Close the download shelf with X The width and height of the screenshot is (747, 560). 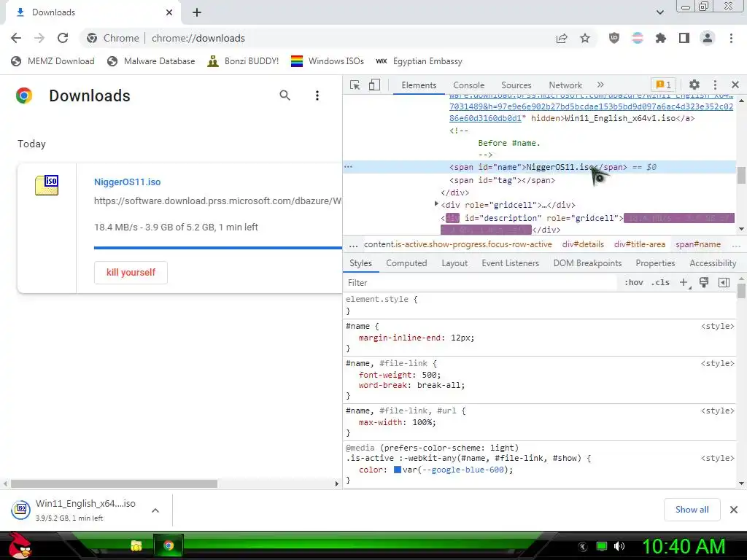pos(734,510)
